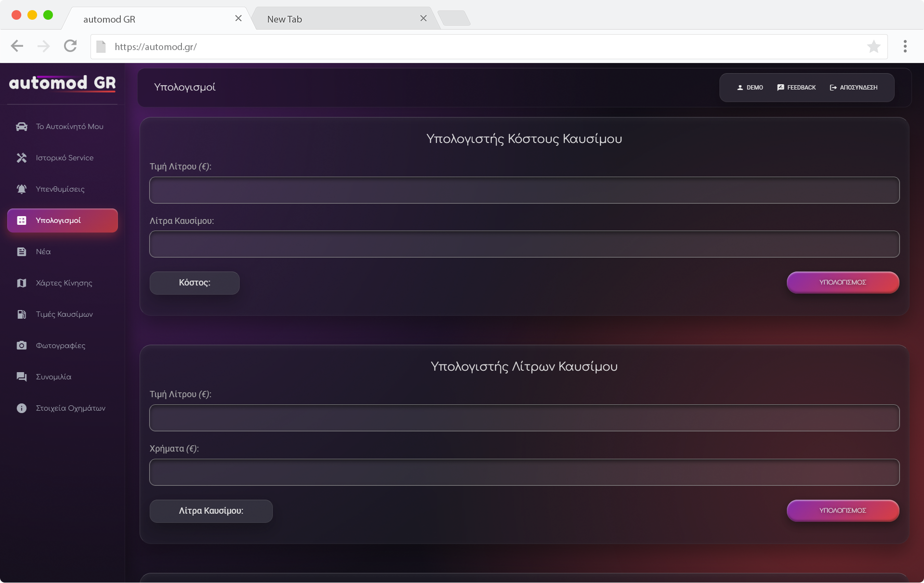Open Χάρτες Κίνησης via the map icon
This screenshot has height=583, width=924.
coord(22,283)
